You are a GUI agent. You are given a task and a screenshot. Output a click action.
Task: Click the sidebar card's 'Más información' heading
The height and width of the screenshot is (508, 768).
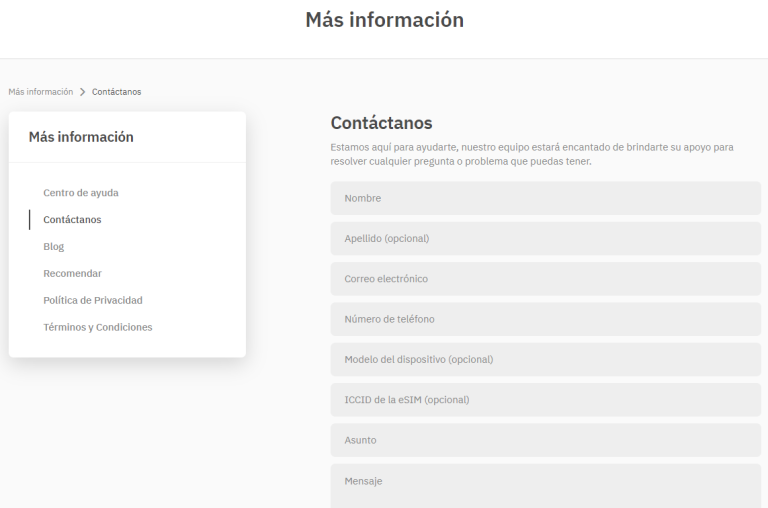(81, 137)
